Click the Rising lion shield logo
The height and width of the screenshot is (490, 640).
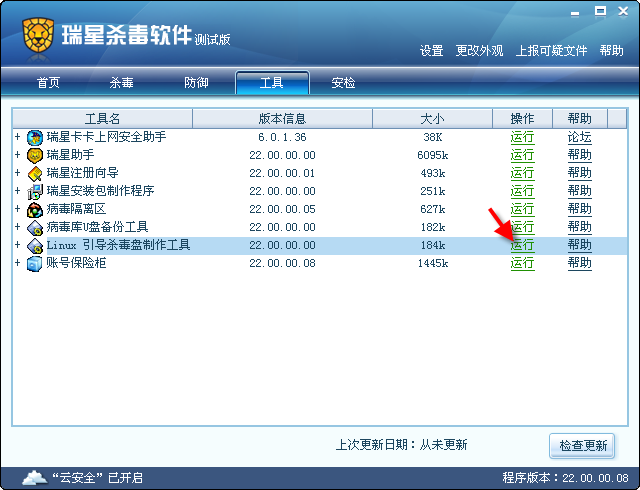click(38, 36)
